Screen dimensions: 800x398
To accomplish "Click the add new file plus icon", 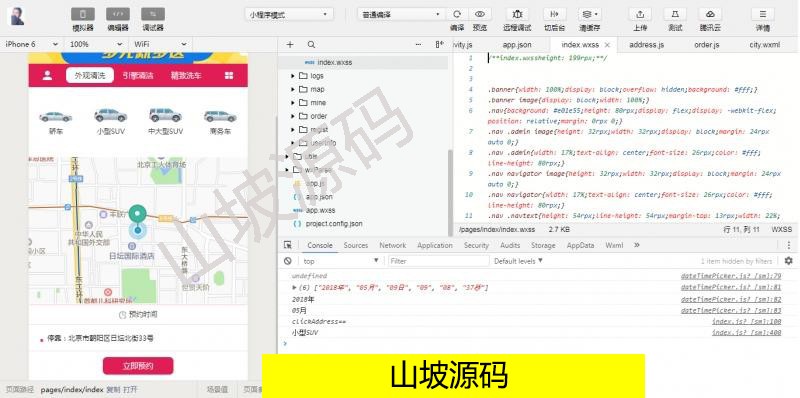I will point(290,44).
